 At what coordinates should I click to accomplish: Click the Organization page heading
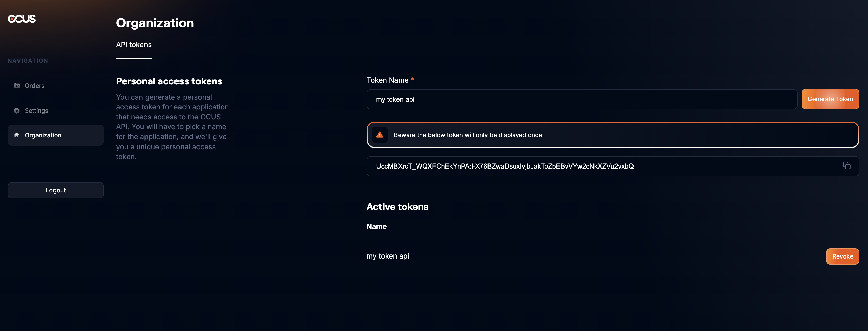155,23
